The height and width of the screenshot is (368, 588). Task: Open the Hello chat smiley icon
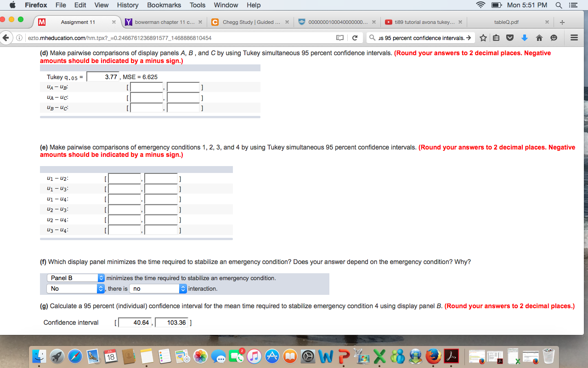pos(553,38)
